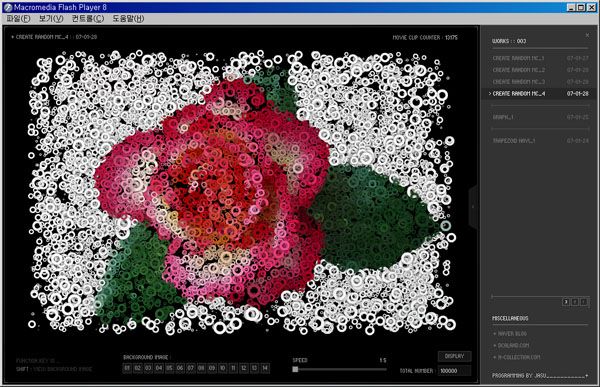Select background image 11
The height and width of the screenshot is (387, 600).
click(233, 368)
